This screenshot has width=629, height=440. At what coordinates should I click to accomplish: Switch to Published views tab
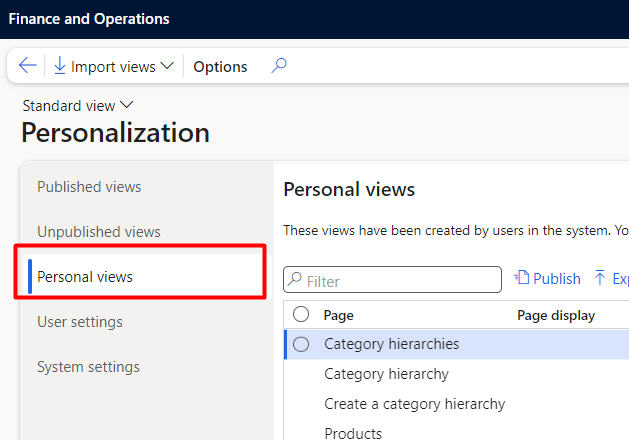tap(89, 187)
